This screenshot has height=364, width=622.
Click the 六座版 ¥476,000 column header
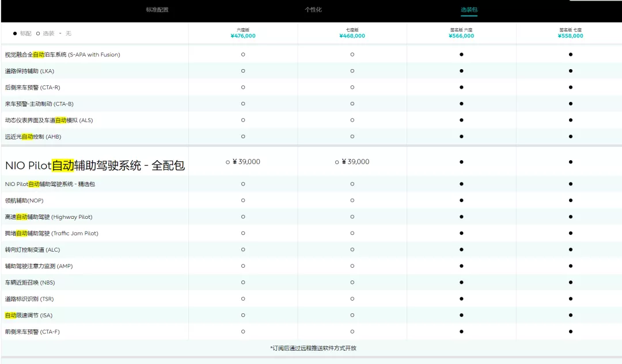[242, 32]
